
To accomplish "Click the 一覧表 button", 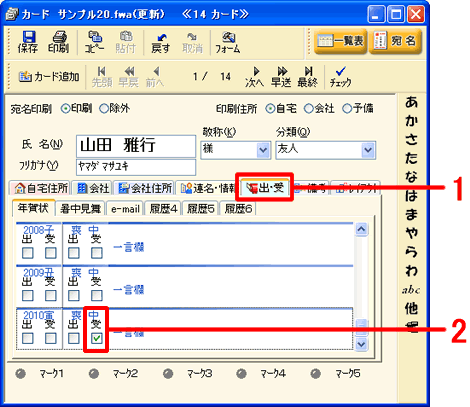I will coord(340,41).
